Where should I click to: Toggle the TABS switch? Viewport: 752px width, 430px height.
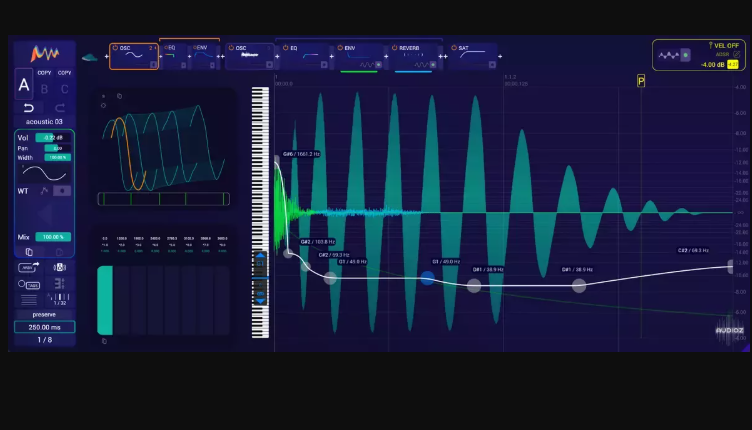(x=29, y=284)
